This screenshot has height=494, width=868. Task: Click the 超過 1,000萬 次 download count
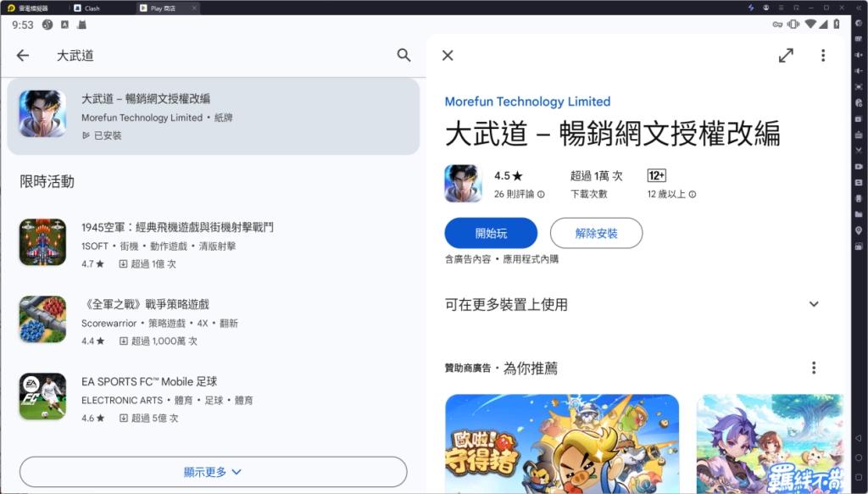(x=164, y=341)
